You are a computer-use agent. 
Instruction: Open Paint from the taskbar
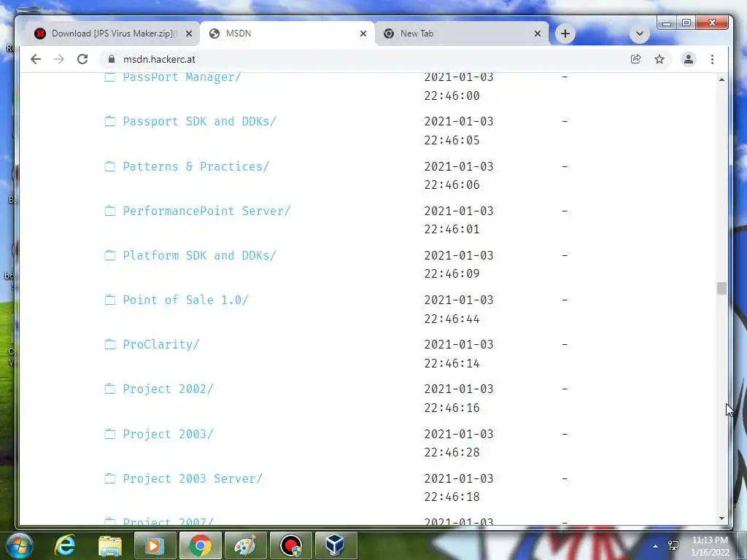[x=245, y=545]
